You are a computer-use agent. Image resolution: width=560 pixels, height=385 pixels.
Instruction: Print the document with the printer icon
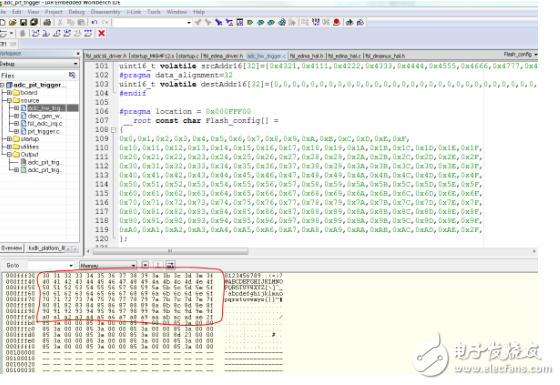click(47, 22)
